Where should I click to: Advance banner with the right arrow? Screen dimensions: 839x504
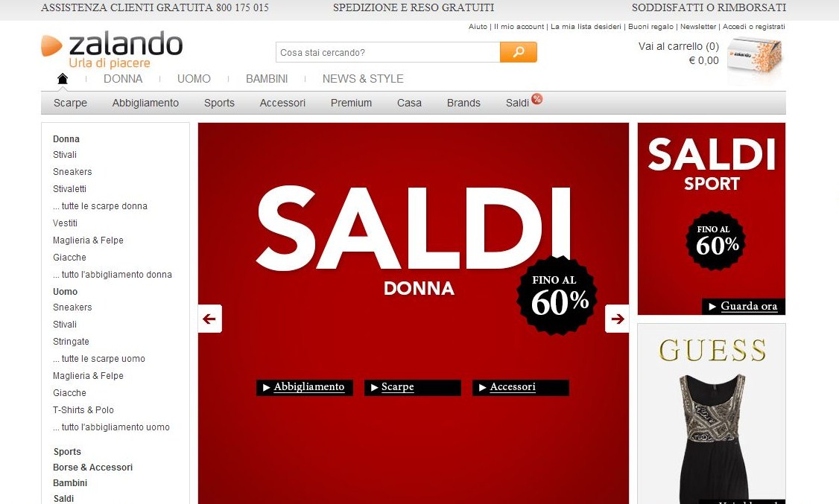[x=617, y=319]
